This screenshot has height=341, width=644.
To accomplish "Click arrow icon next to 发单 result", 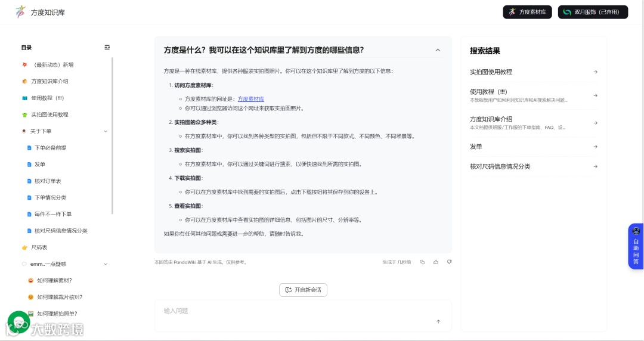I will [595, 147].
